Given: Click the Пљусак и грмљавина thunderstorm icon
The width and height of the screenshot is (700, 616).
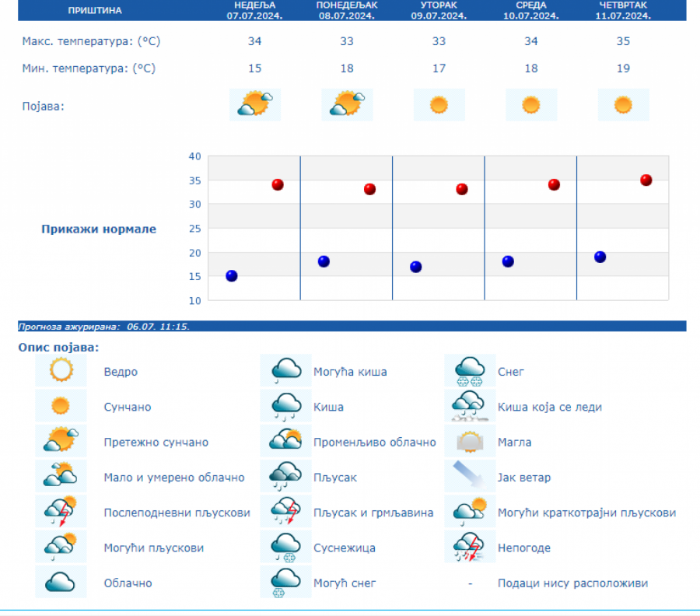Looking at the screenshot, I should [285, 513].
